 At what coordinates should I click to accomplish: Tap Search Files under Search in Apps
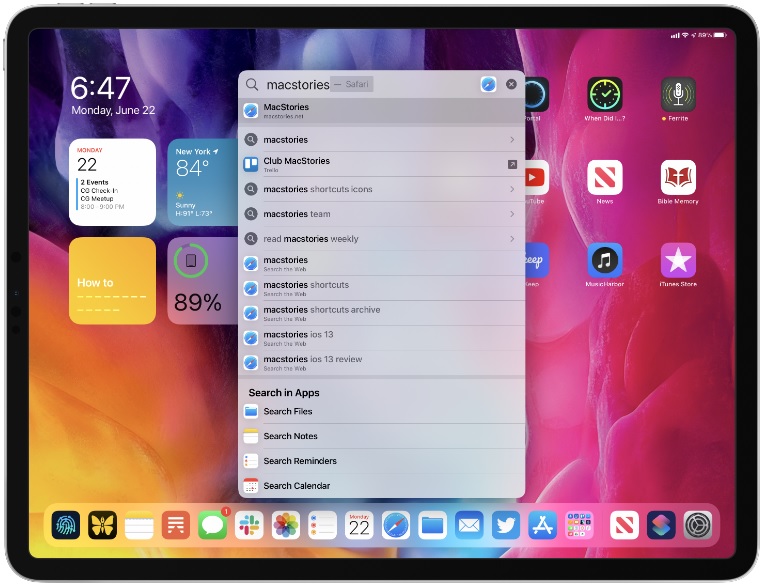point(382,412)
